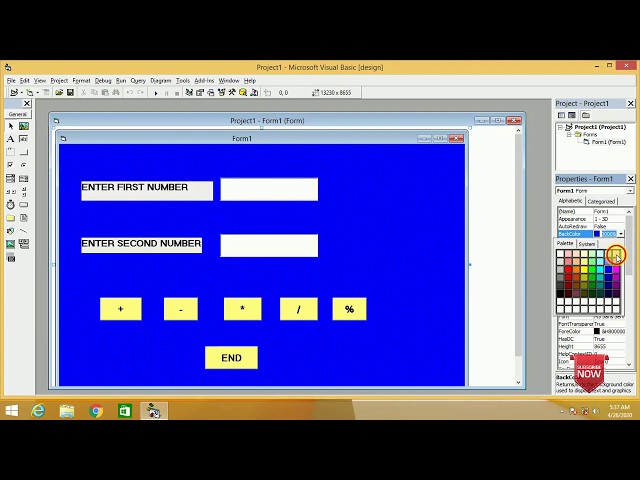640x480 pixels.
Task: Select the TextBox control tool
Action: pos(24,139)
